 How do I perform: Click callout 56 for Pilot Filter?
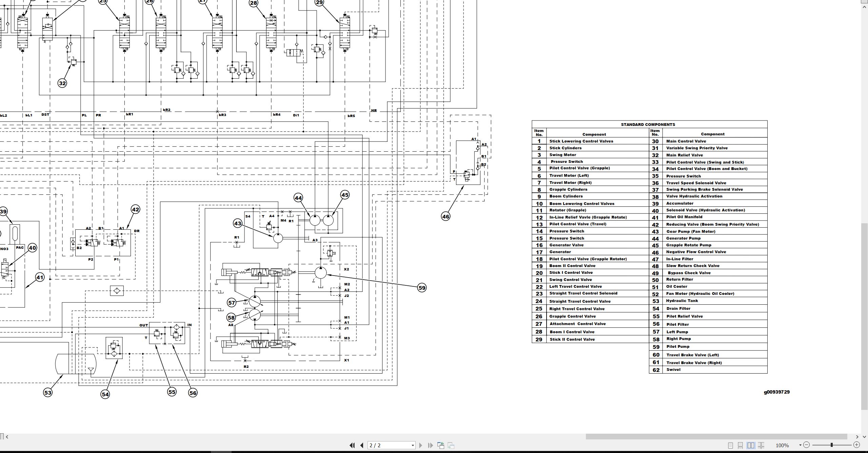(193, 393)
